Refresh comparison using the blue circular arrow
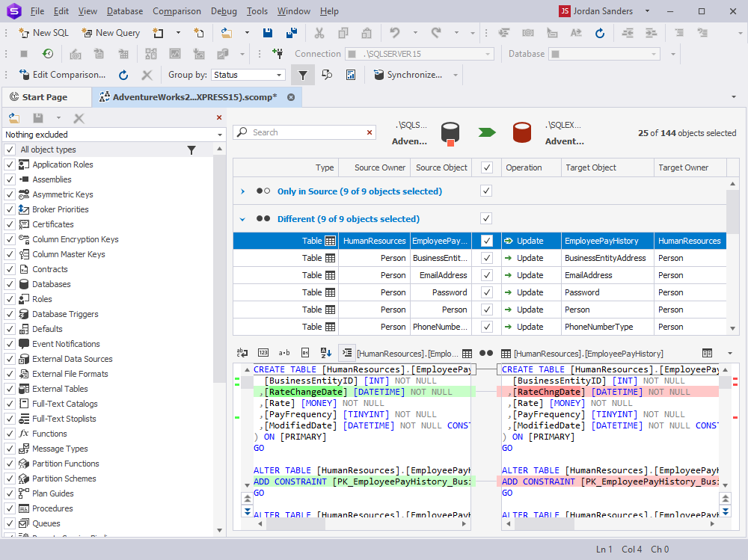 click(123, 75)
